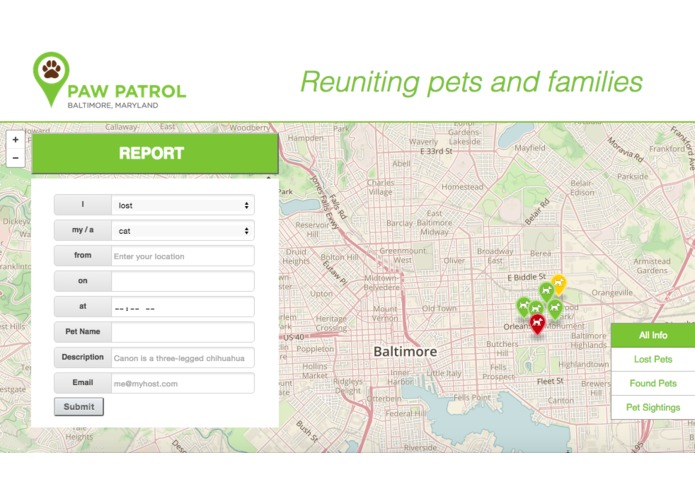Show All Info on the map
695x494 pixels.
pos(653,335)
